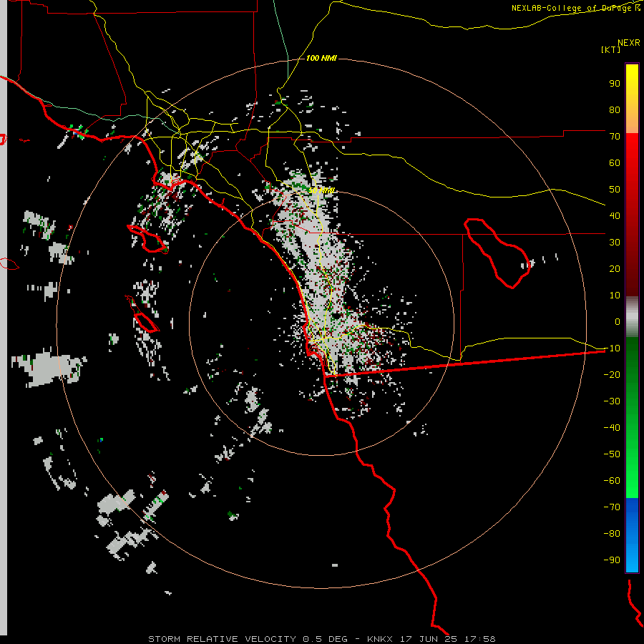Click the KNKX radar station identifier
644x644 pixels.
[x=380, y=639]
